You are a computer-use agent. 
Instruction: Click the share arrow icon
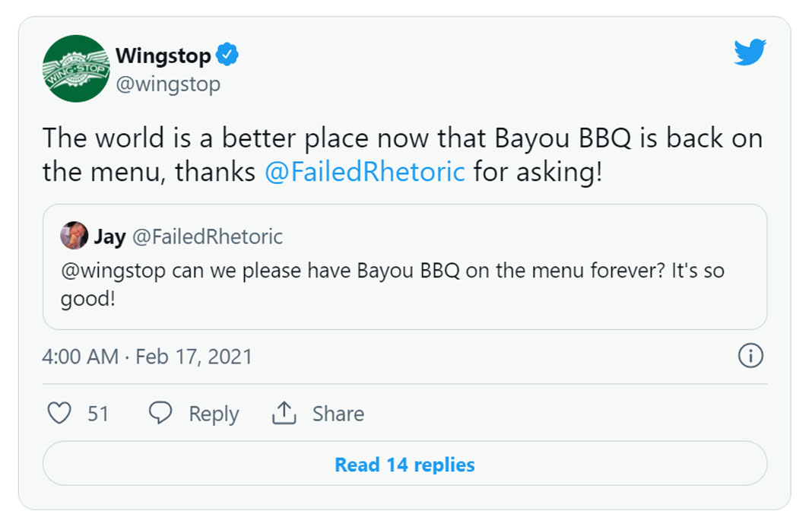284,413
